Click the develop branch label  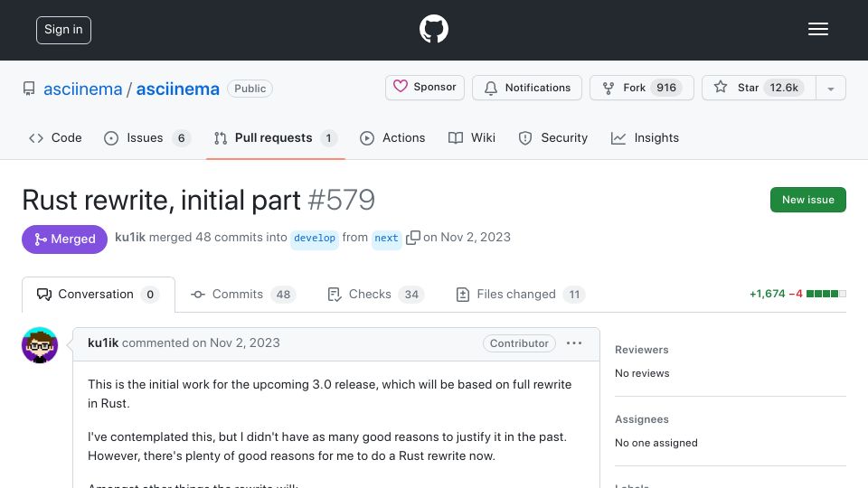coord(315,238)
